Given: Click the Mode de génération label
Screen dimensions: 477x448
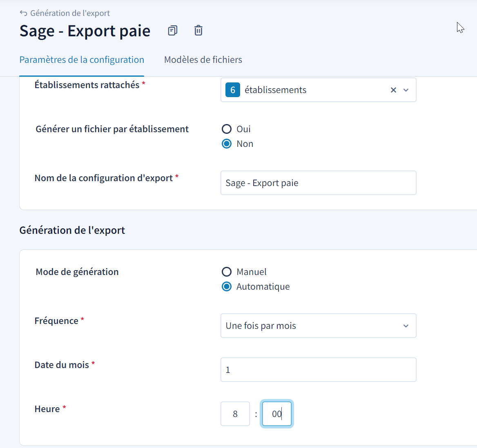Looking at the screenshot, I should pyautogui.click(x=77, y=272).
